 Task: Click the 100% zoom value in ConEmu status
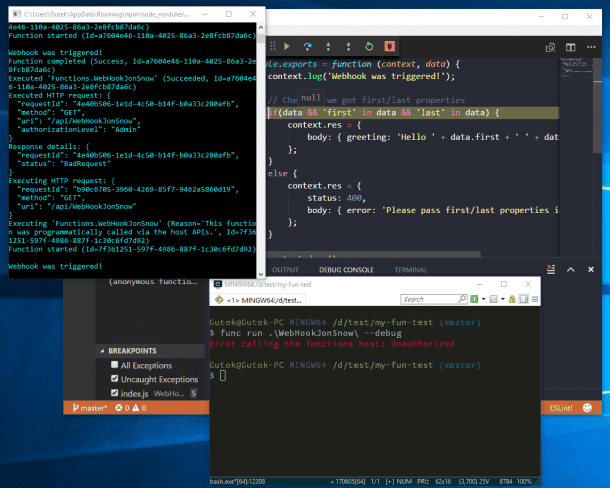pos(524,481)
